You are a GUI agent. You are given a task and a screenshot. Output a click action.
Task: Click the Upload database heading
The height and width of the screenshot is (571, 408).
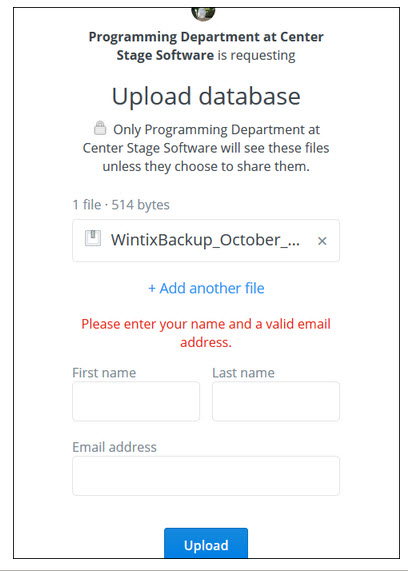pyautogui.click(x=206, y=96)
